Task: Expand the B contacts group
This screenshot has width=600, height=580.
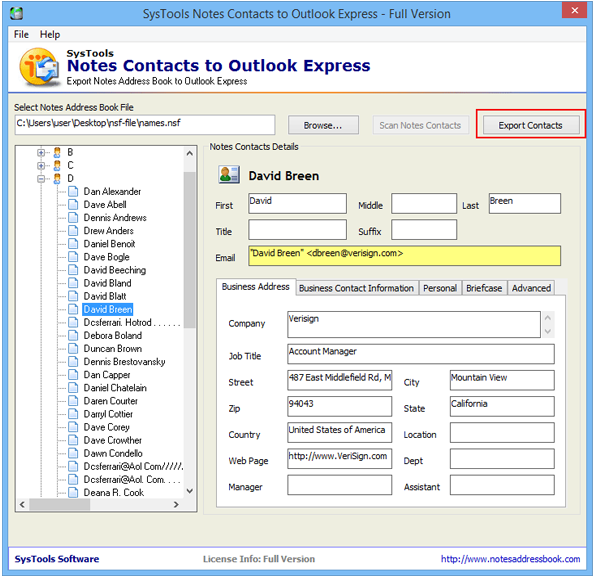Action: 41,153
